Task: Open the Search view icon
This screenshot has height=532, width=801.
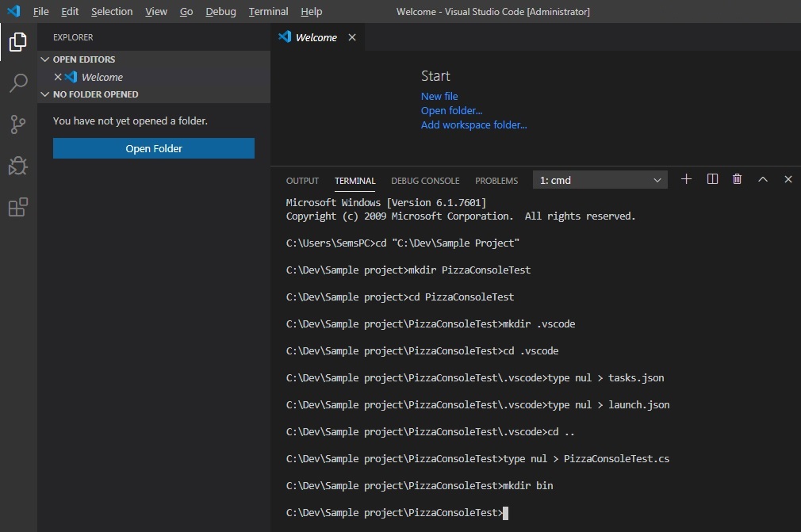Action: [x=18, y=82]
